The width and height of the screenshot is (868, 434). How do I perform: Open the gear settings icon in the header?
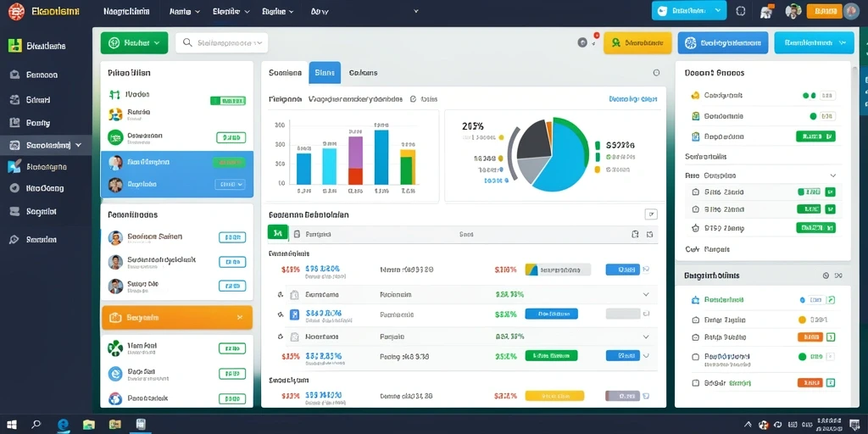pyautogui.click(x=741, y=11)
